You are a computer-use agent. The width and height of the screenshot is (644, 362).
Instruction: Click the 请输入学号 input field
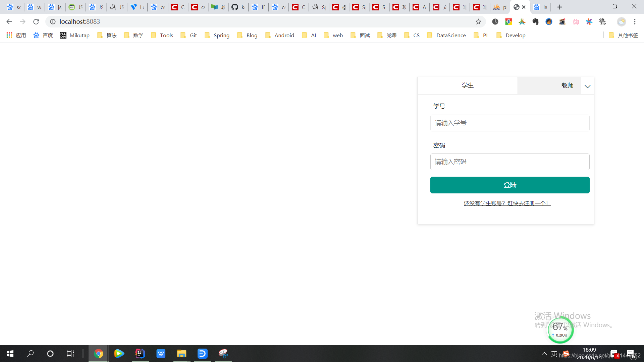point(509,123)
